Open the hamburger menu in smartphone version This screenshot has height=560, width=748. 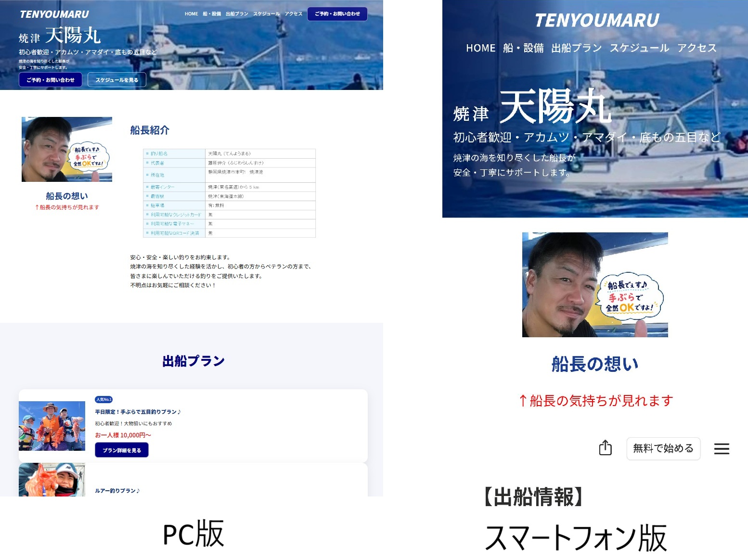tap(722, 449)
